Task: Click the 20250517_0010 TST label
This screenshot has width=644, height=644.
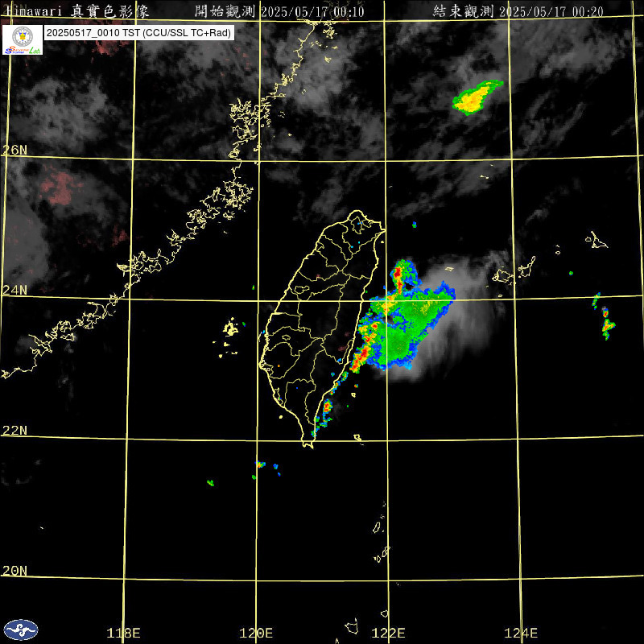Action: click(x=139, y=33)
